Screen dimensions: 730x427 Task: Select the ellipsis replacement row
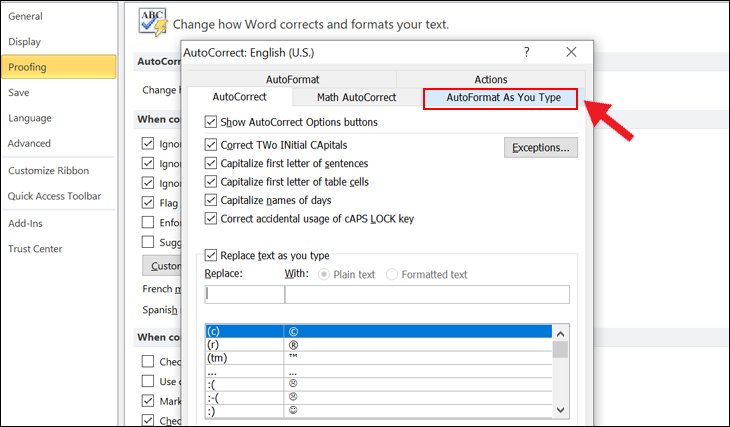tap(379, 372)
